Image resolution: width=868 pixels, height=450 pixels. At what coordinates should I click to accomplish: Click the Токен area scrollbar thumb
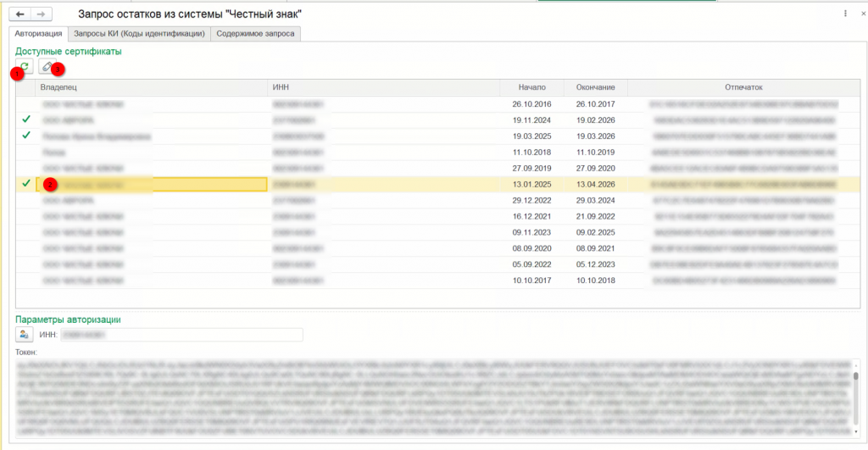coord(856,376)
